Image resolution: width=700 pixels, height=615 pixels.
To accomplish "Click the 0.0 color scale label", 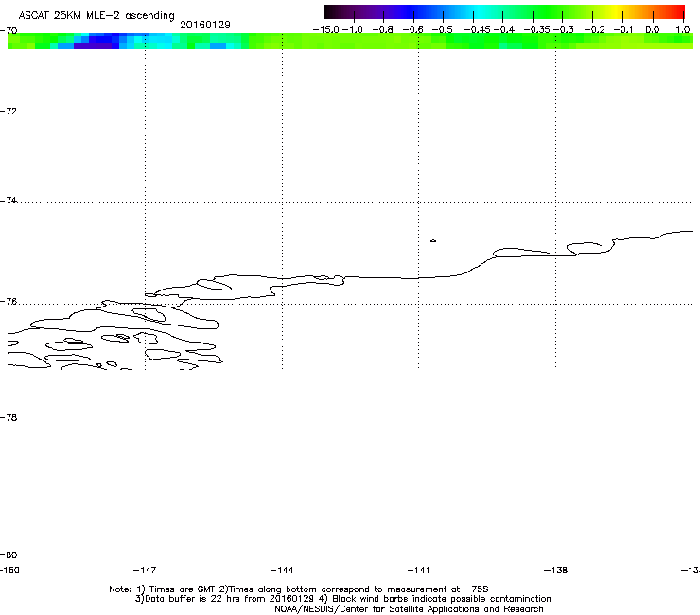I will coord(653,30).
